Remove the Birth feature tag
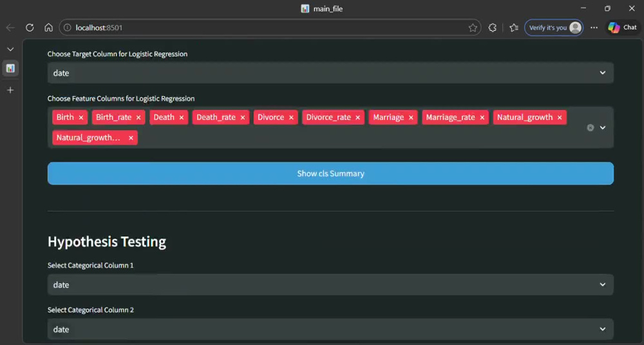This screenshot has height=345, width=644. click(81, 117)
